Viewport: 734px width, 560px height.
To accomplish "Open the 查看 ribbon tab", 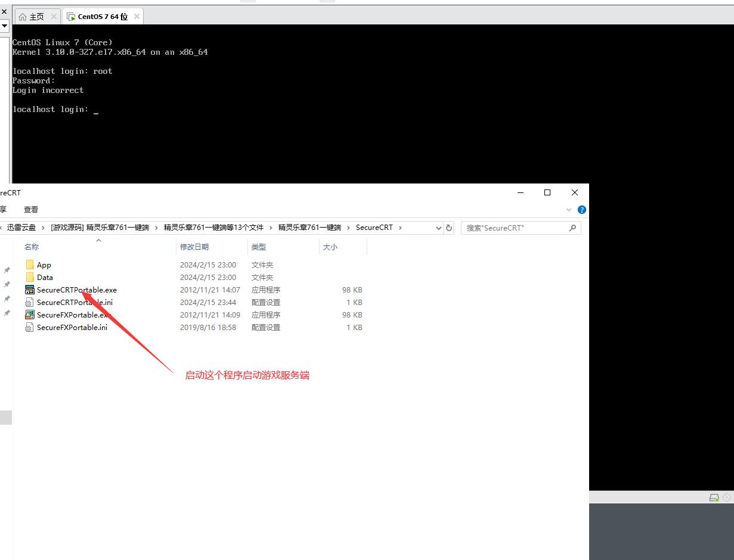I will [x=31, y=210].
